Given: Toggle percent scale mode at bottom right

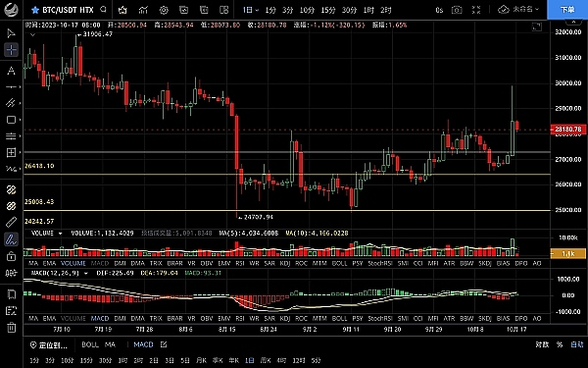Looking at the screenshot, I should click(x=560, y=344).
